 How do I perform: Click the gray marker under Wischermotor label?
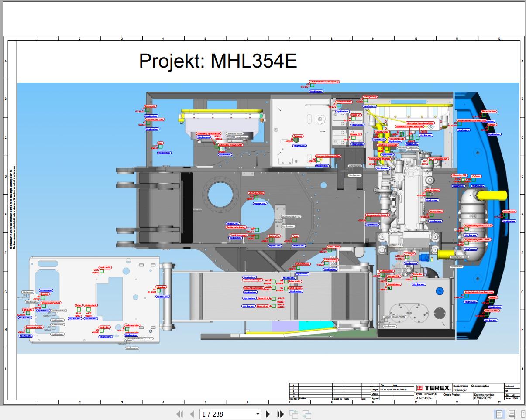(28, 295)
